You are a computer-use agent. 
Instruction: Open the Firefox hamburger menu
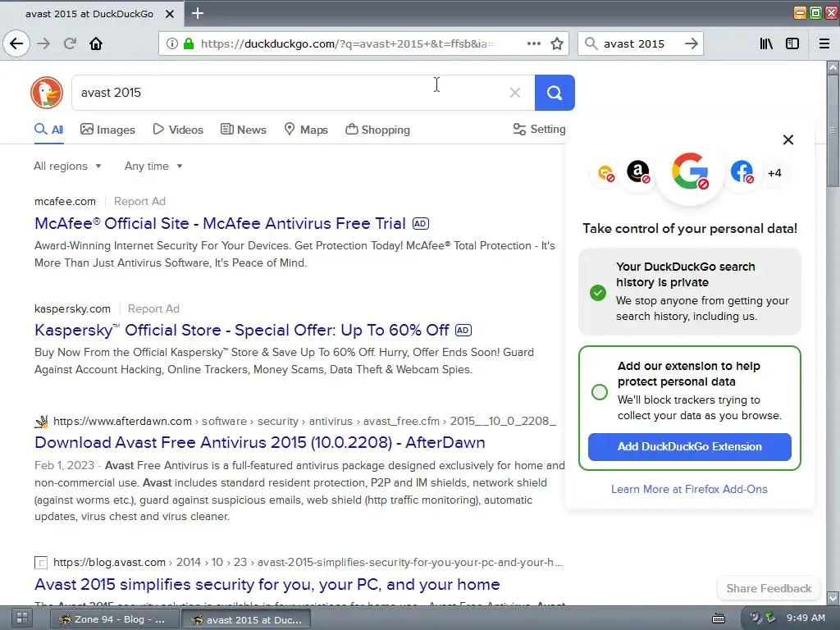[824, 43]
